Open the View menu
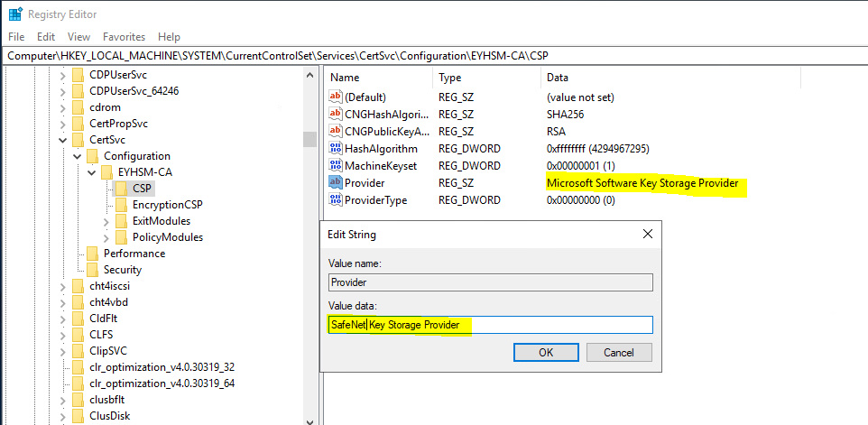This screenshot has height=425, width=868. point(78,37)
